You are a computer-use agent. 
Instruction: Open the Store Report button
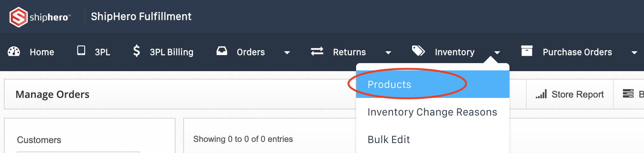click(570, 94)
